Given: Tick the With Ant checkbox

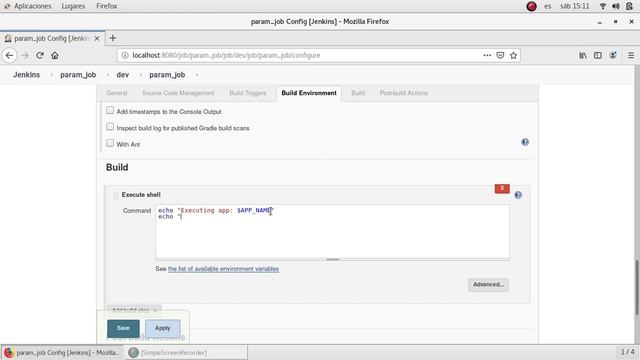Looking at the screenshot, I should (x=110, y=143).
